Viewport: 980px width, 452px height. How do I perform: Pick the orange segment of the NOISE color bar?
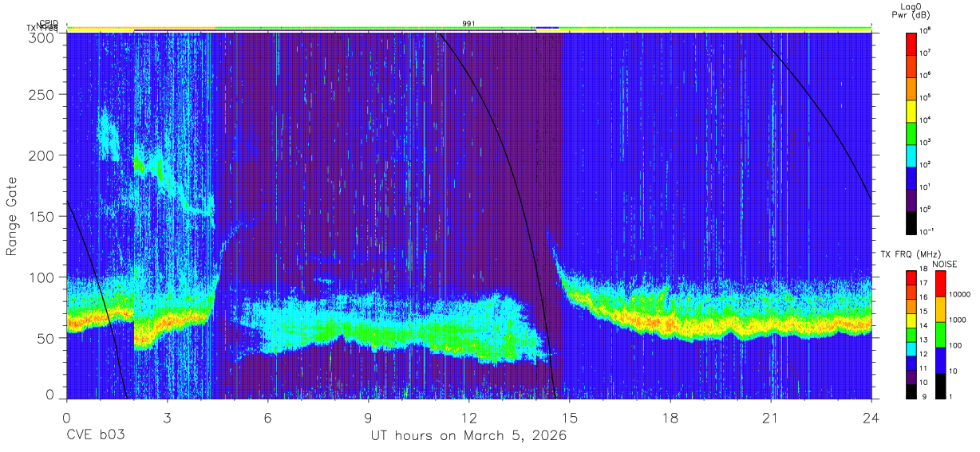940,309
